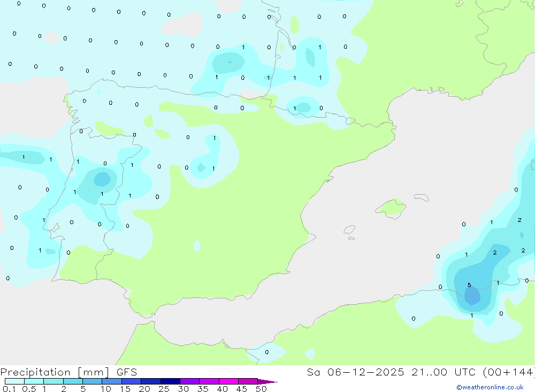Click the 45–50 mm legend color swatch
Image resolution: width=535 pixels, height=392 pixels.
tap(248, 381)
